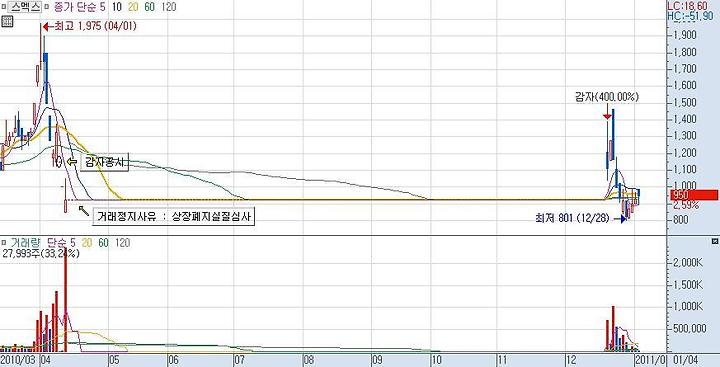Image resolution: width=720 pixels, height=367 pixels.
Task: Click the 거래정지사유 : 상장폐지실질심사 tooltip
Action: tap(174, 216)
